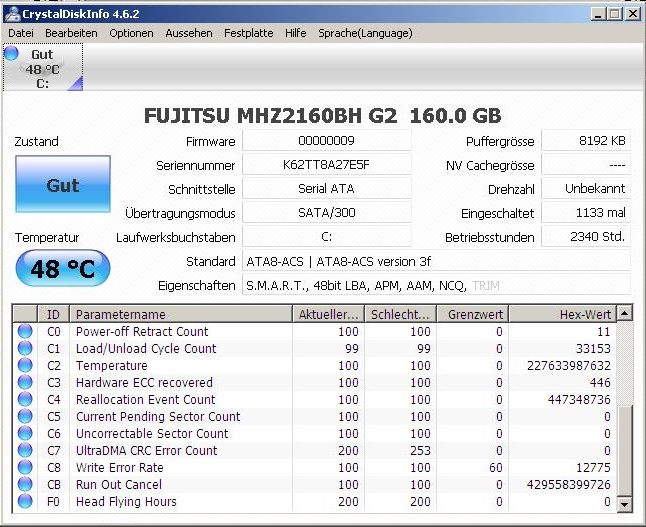Click the status orb for Power-off Retract Count
The image size is (646, 527).
point(25,331)
